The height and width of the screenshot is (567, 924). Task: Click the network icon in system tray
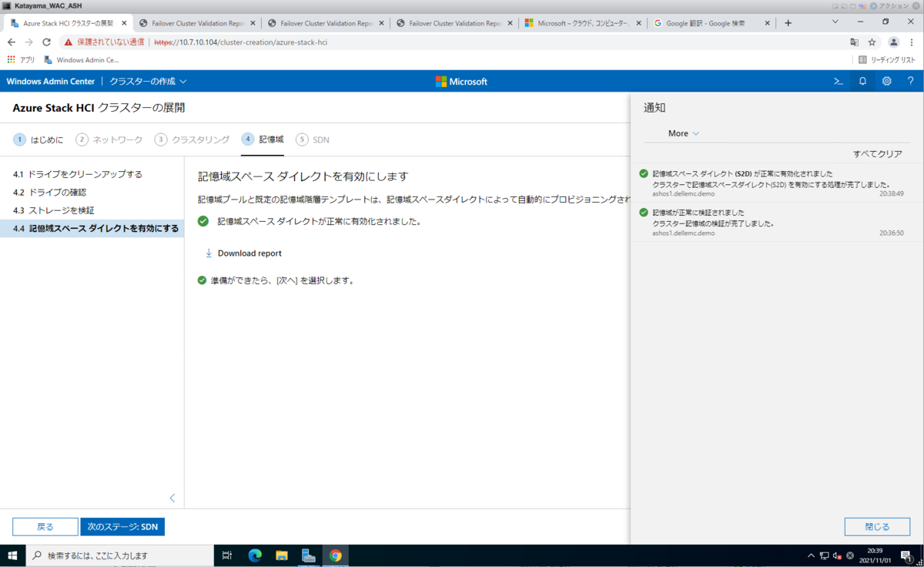[x=824, y=555]
